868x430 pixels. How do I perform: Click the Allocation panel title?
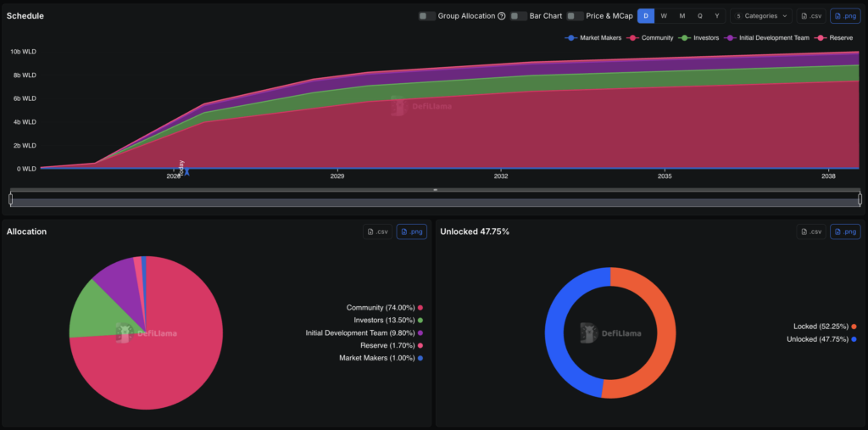(26, 232)
